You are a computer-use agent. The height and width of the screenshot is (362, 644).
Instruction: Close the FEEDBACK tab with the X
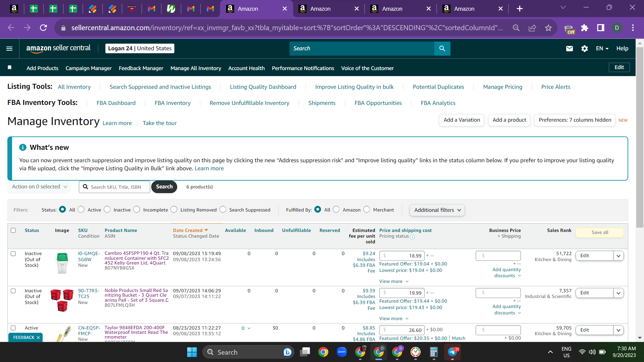[38, 338]
